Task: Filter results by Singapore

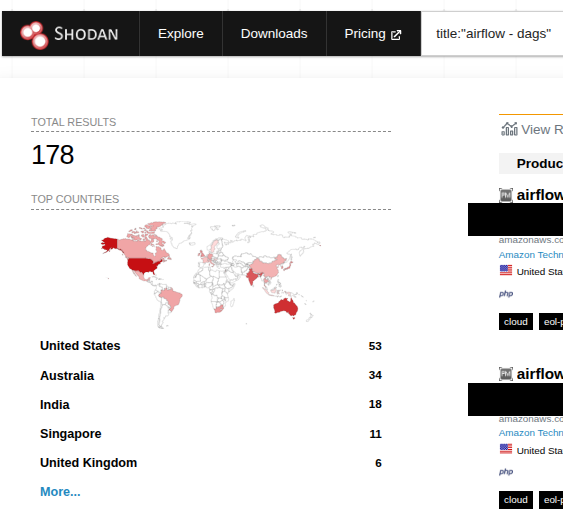Action: (x=70, y=434)
